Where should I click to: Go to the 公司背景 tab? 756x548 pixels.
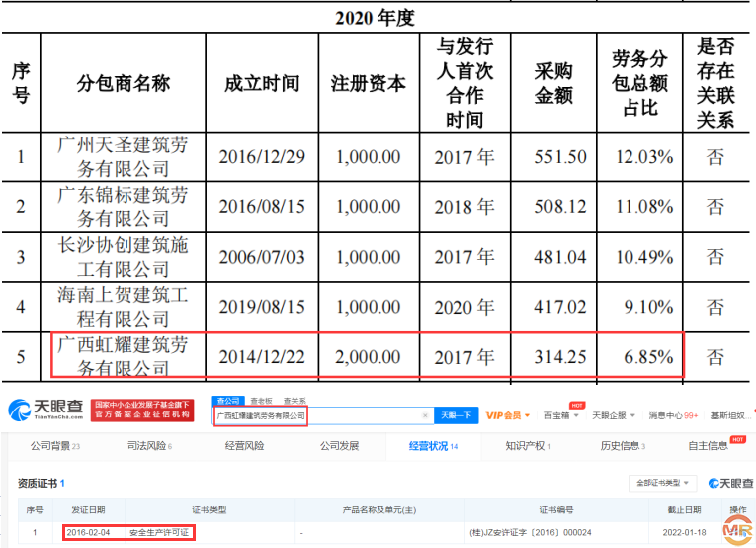click(55, 446)
